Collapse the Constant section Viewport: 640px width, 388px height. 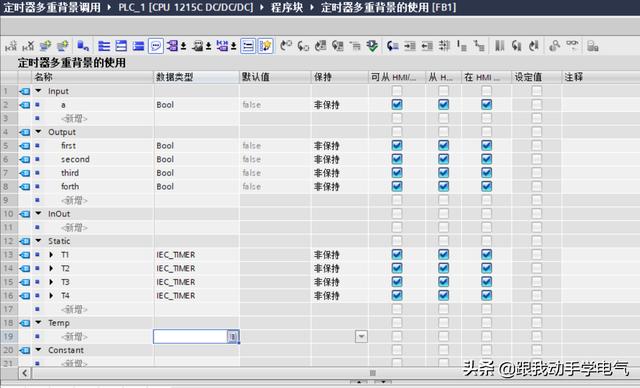click(38, 350)
